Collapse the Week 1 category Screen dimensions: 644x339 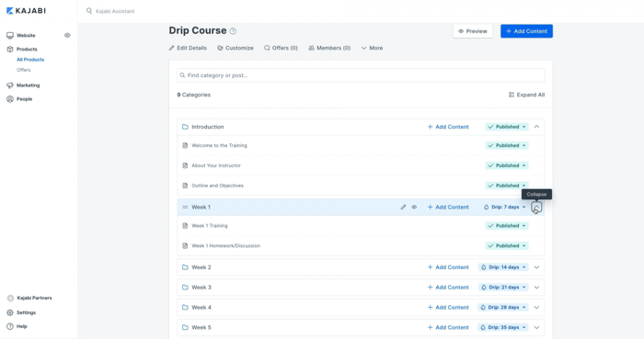click(536, 208)
